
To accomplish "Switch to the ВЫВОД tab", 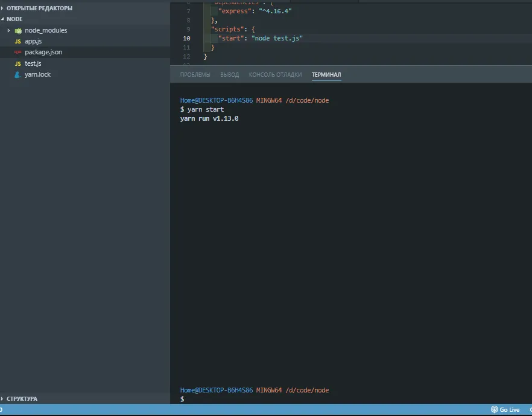I will [x=230, y=74].
